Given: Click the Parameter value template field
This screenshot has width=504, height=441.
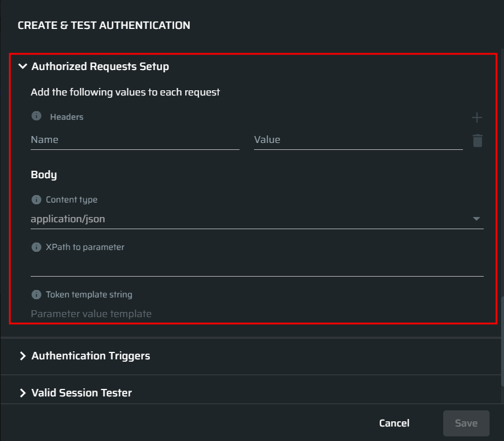Looking at the screenshot, I should click(257, 314).
